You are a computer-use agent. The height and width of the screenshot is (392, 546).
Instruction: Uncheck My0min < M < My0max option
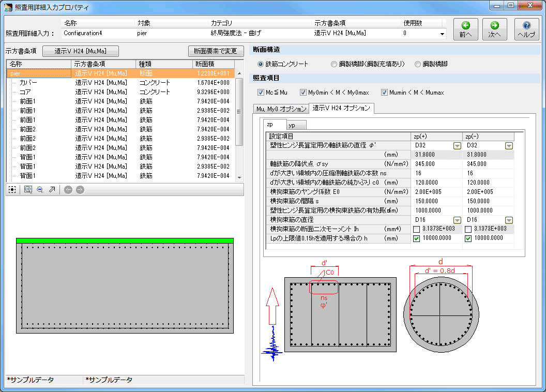(302, 93)
